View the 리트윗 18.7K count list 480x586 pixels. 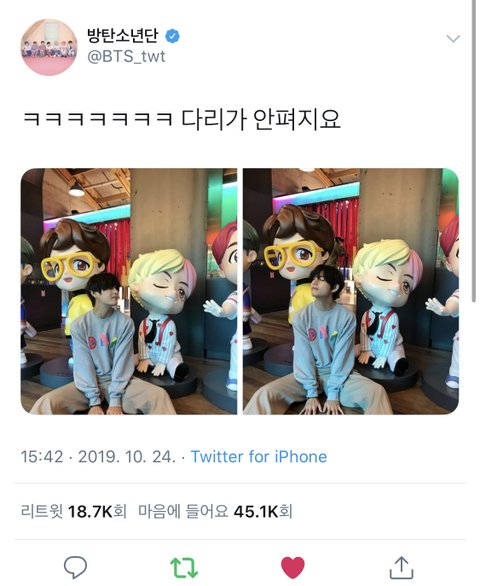click(73, 511)
